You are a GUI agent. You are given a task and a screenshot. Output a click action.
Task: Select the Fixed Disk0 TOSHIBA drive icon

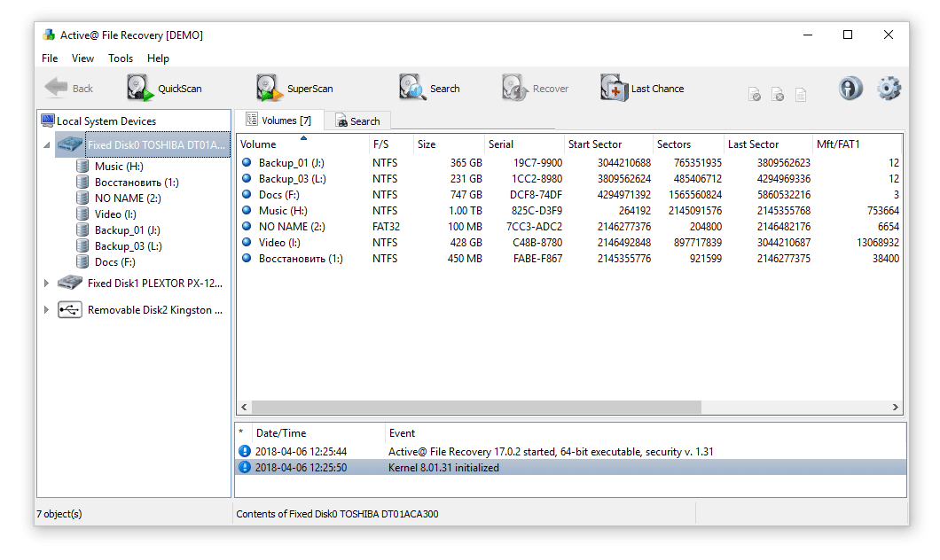[69, 144]
